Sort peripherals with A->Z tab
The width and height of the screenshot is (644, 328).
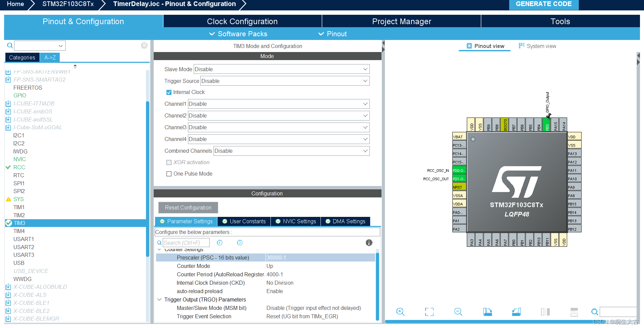pyautogui.click(x=50, y=57)
